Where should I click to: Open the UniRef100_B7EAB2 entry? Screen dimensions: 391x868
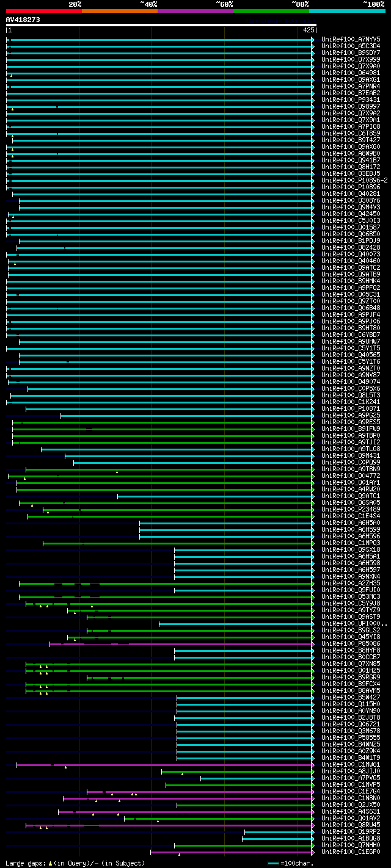click(x=351, y=93)
